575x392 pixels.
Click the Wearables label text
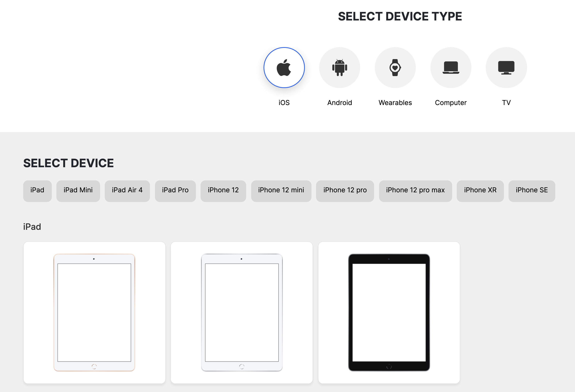coord(395,103)
